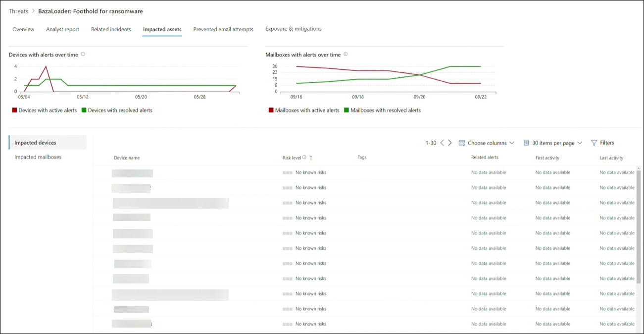Open the Prevented email attempts tab
The width and height of the screenshot is (644, 334).
coord(223,29)
